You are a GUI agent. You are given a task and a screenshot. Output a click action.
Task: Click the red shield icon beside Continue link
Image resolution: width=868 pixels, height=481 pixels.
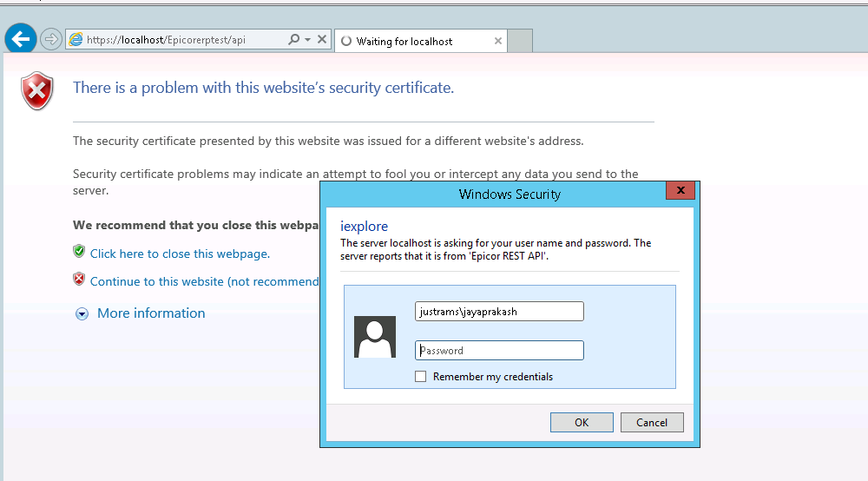[x=79, y=279]
